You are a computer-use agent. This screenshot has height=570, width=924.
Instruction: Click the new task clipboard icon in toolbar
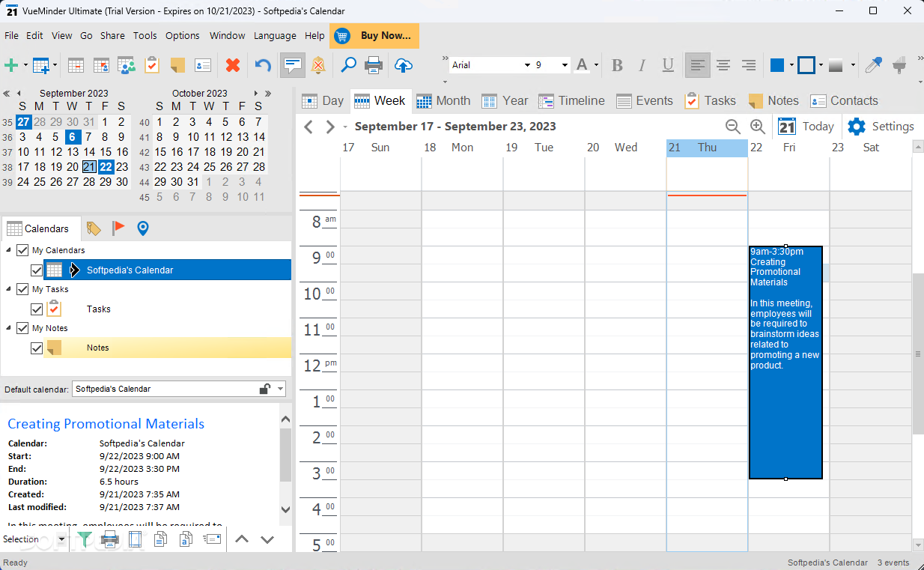click(152, 65)
